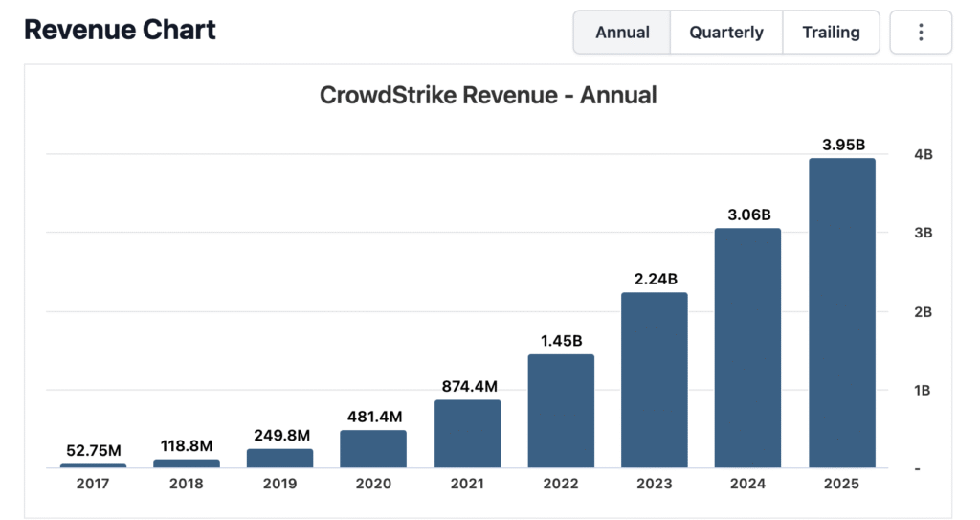The height and width of the screenshot is (520, 980).
Task: Select the 2.24B data label
Action: point(655,280)
